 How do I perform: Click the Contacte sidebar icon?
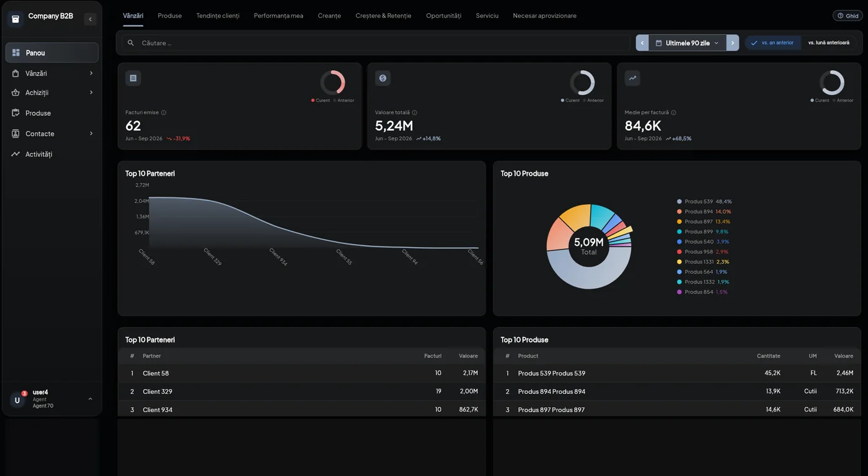click(15, 133)
